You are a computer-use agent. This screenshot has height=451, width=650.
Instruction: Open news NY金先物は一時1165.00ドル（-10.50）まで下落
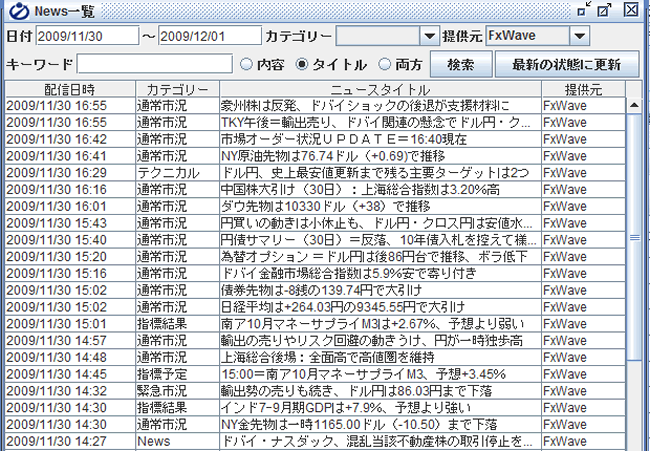tap(380, 425)
